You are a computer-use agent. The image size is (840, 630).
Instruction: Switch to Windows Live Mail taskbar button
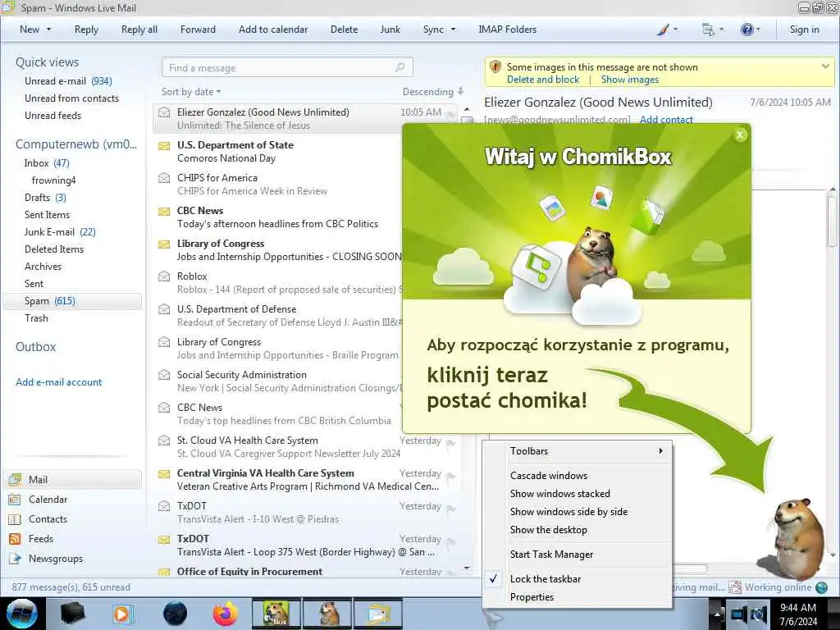click(378, 614)
